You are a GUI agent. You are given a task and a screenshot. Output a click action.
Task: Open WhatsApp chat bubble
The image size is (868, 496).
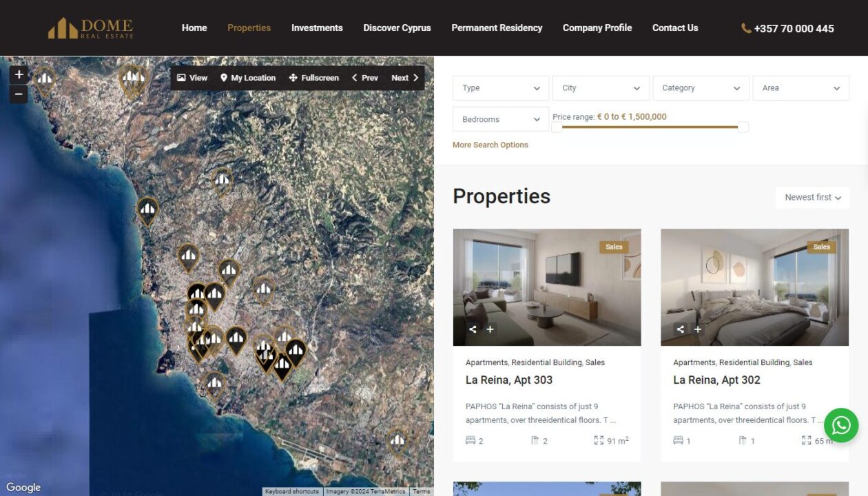click(x=841, y=426)
